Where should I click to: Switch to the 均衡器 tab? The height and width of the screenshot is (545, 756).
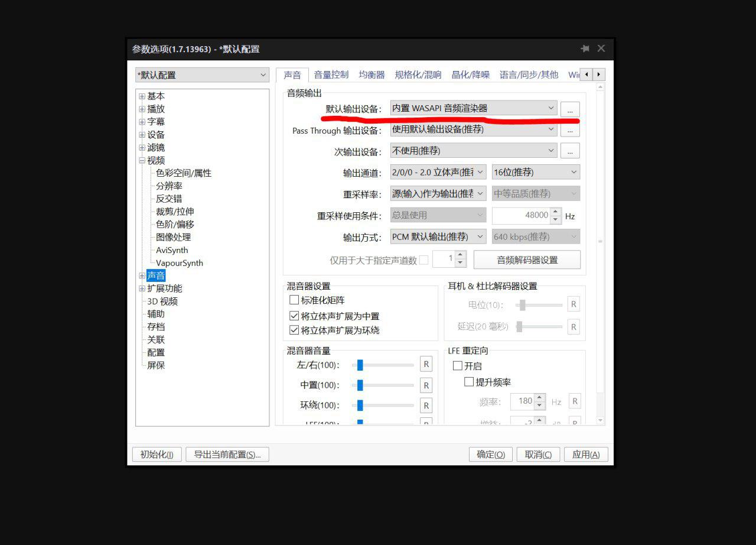click(x=372, y=74)
